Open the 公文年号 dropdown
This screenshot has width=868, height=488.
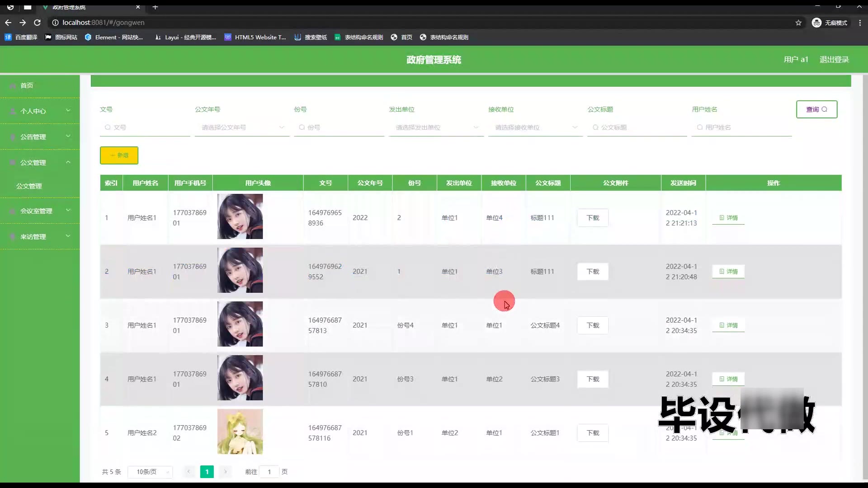[x=242, y=127]
